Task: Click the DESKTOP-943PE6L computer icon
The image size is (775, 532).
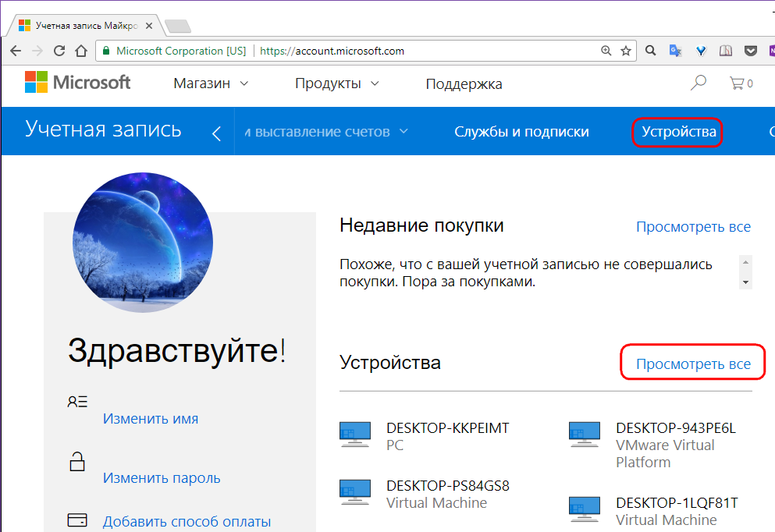Action: click(585, 434)
